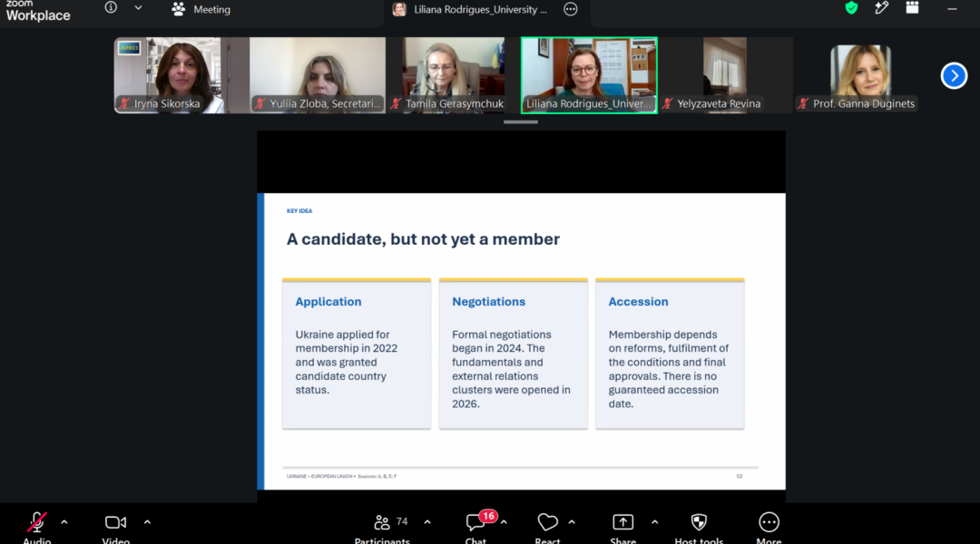Open the Participants panel
980x544 pixels.
tap(382, 527)
